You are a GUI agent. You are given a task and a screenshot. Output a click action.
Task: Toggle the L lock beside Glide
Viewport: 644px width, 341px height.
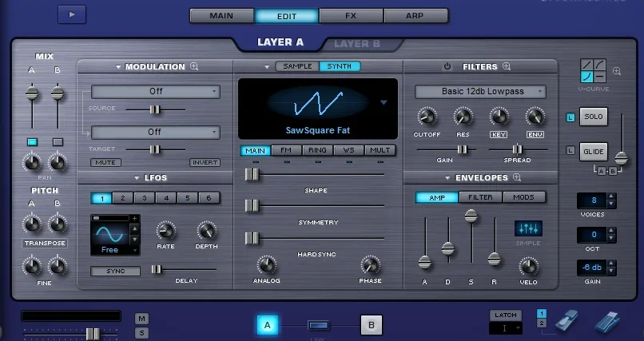570,151
